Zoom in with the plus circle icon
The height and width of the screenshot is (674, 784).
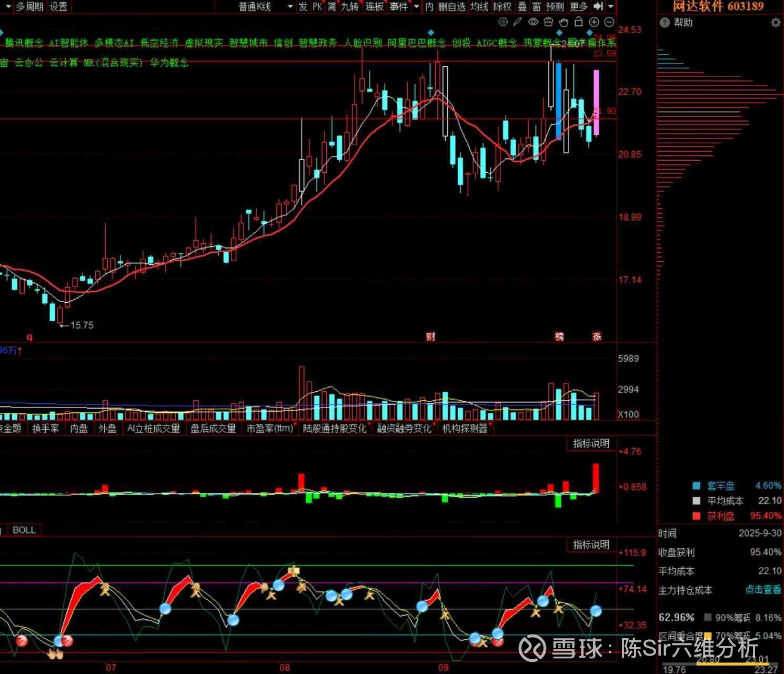point(594,22)
